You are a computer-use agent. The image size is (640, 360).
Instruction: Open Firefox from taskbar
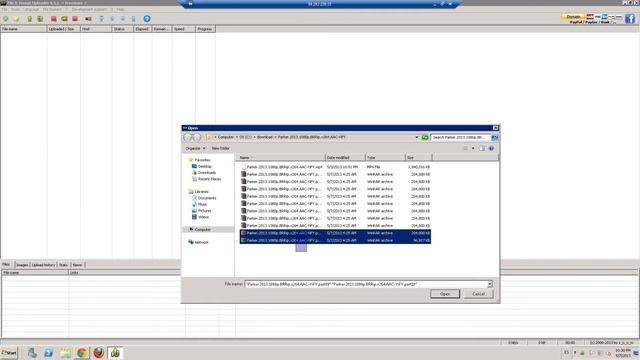98,353
